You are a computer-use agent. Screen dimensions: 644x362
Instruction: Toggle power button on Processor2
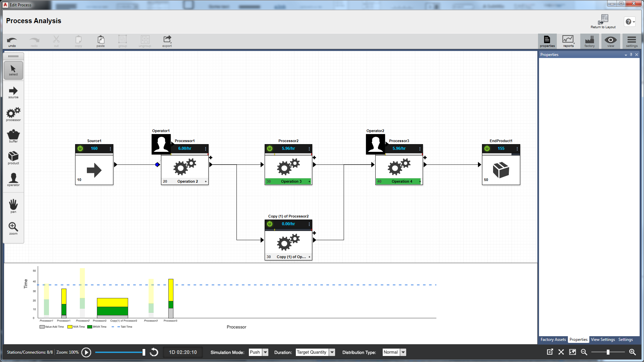(x=270, y=148)
